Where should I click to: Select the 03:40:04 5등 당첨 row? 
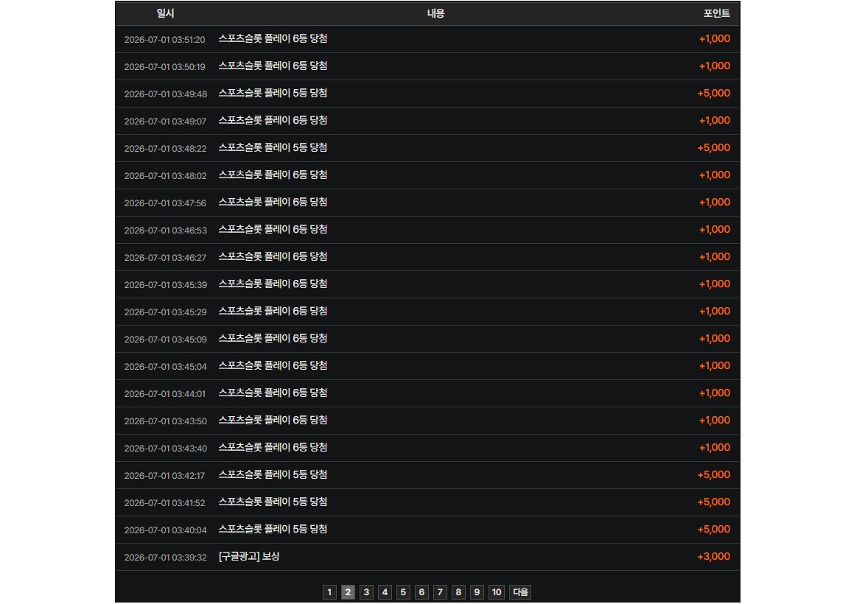(x=427, y=530)
